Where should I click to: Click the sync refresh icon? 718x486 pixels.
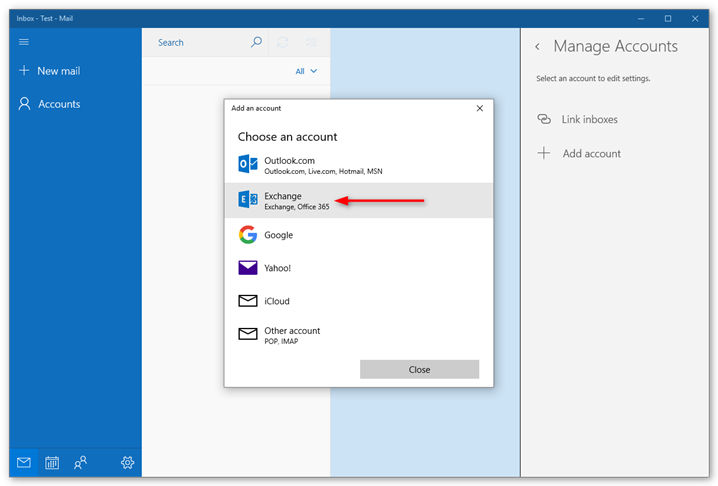point(283,42)
